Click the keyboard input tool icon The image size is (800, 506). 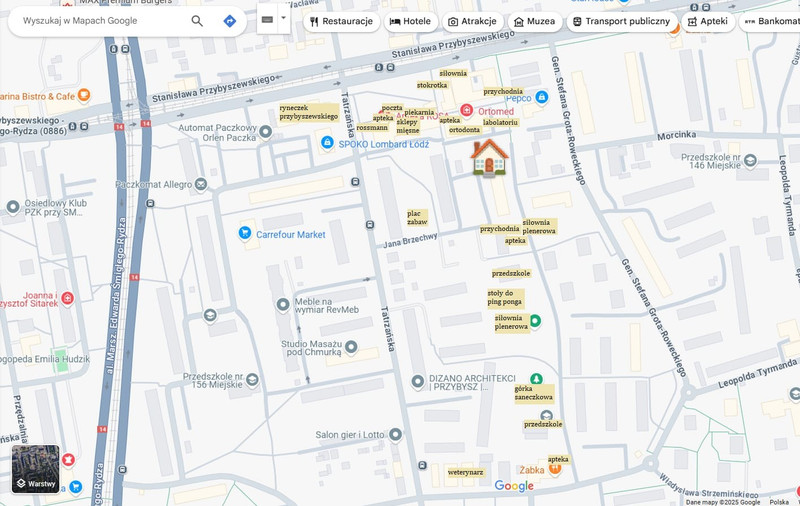(267, 19)
